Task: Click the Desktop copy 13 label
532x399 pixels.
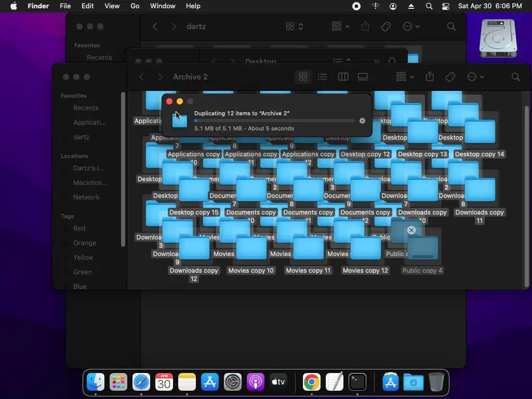Action: coord(422,154)
